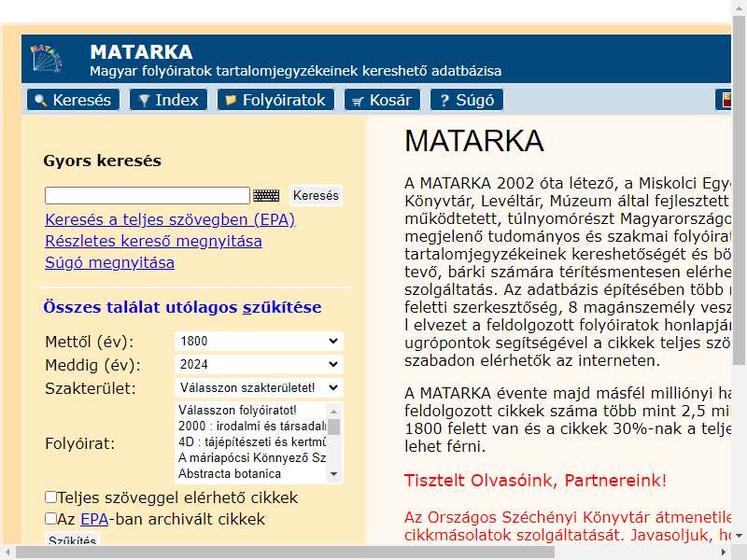Image resolution: width=747 pixels, height=560 pixels.
Task: Expand the 'Mettől (év)' year dropdown
Action: point(259,341)
